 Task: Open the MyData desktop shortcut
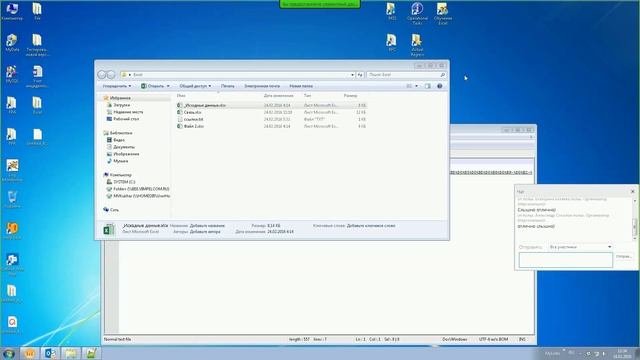coord(12,43)
